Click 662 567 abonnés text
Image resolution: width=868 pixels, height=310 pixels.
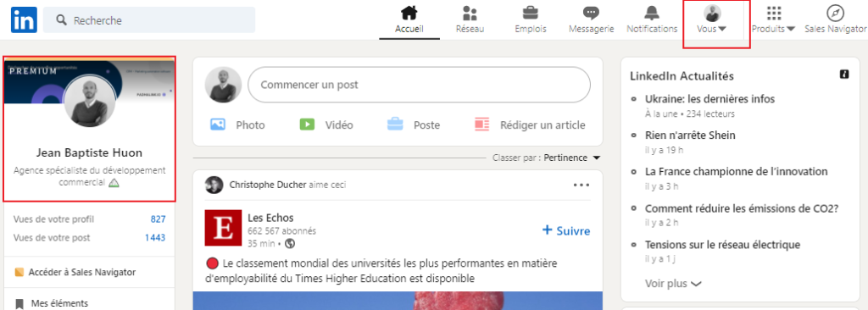[x=281, y=231]
